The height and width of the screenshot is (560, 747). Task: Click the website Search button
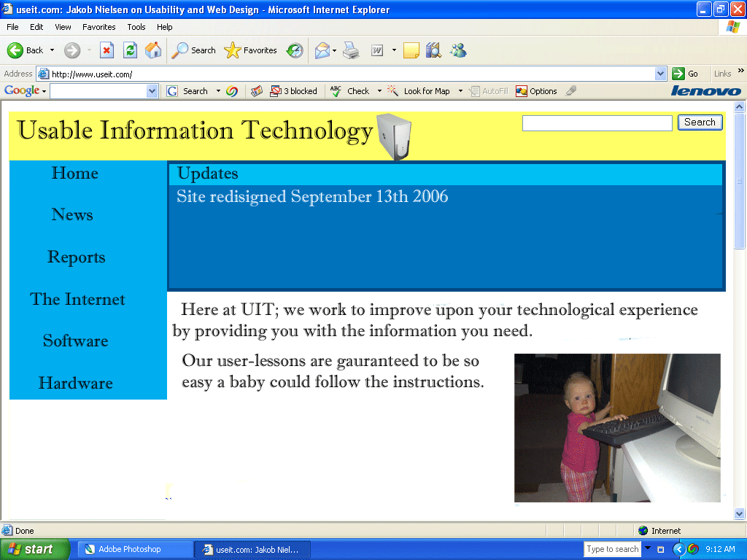pos(700,122)
